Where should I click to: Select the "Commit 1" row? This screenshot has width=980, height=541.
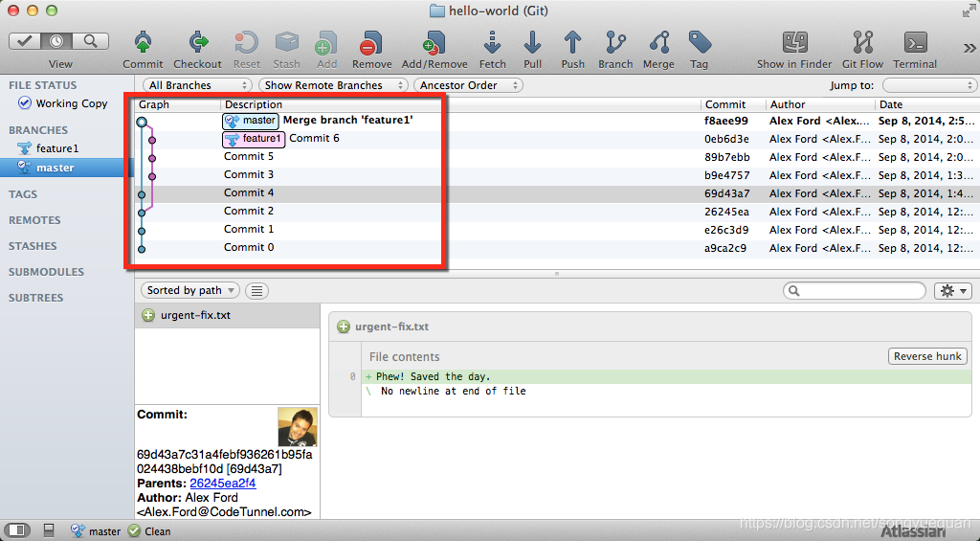point(556,230)
